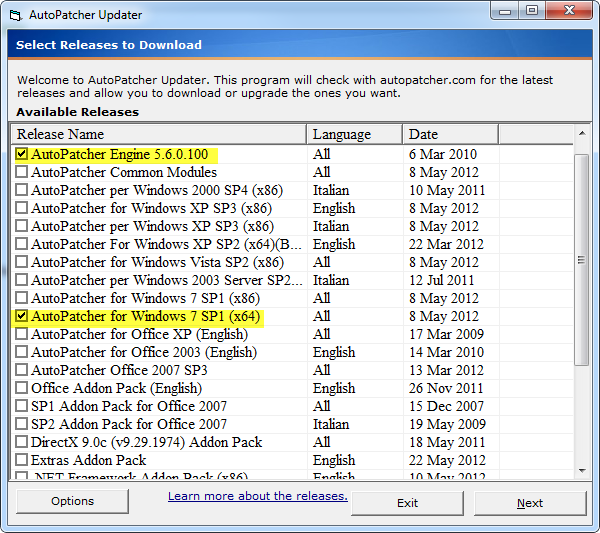This screenshot has width=600, height=533.
Task: Sort list by Language column header
Action: pos(355,134)
